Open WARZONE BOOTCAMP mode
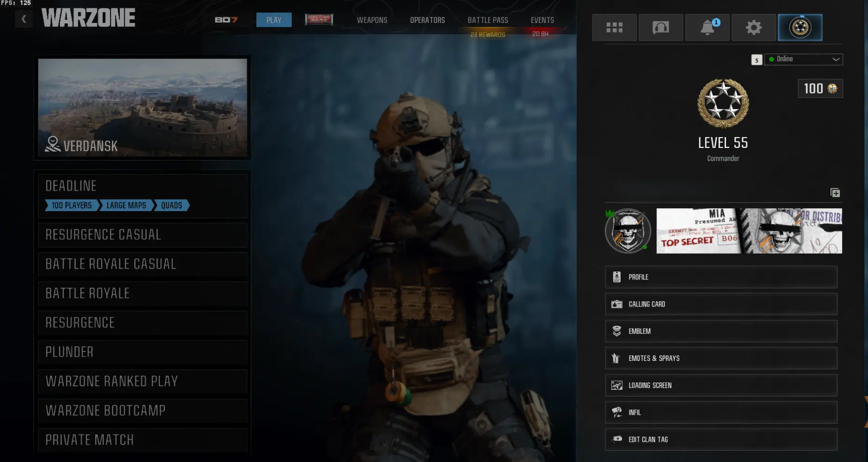 (142, 411)
